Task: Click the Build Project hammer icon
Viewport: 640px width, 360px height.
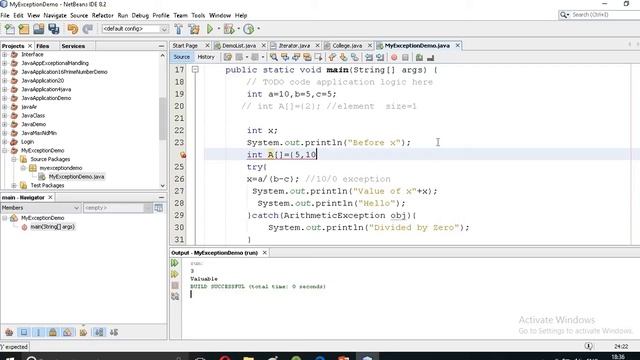Action: pos(178,29)
